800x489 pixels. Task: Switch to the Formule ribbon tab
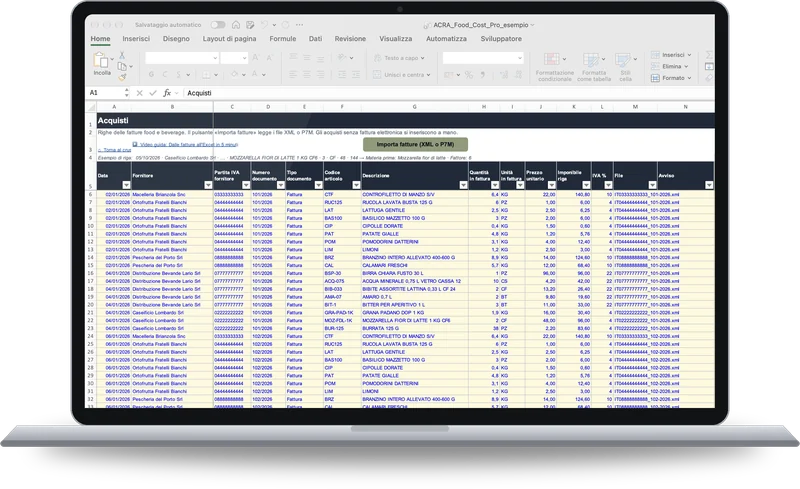click(283, 39)
